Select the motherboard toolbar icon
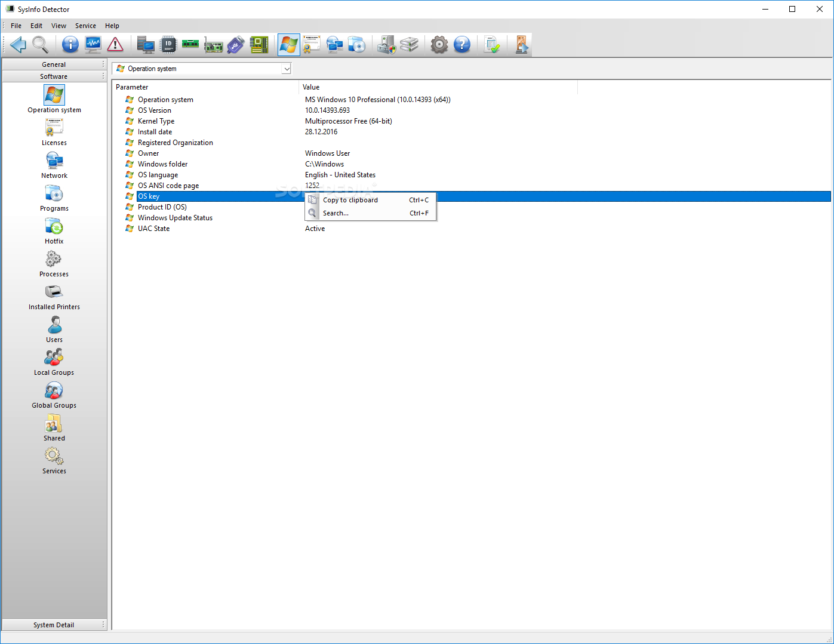 [258, 45]
